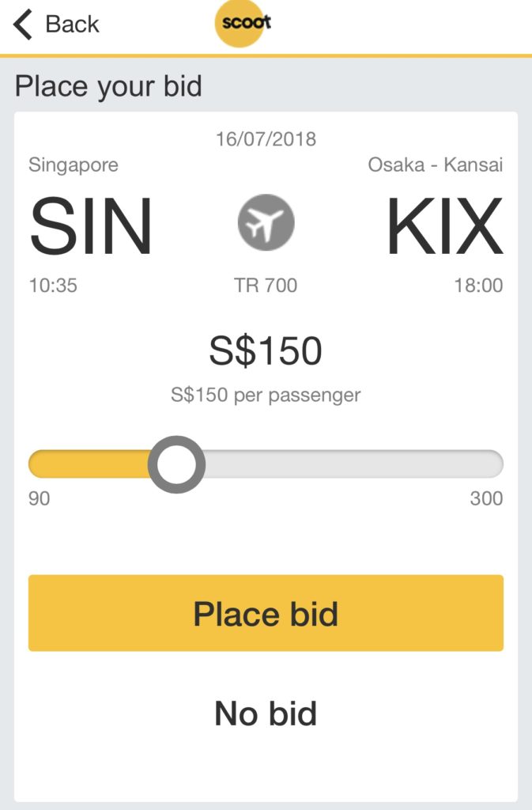Tap the S$150 per passenger text
The width and height of the screenshot is (532, 810).
click(266, 395)
